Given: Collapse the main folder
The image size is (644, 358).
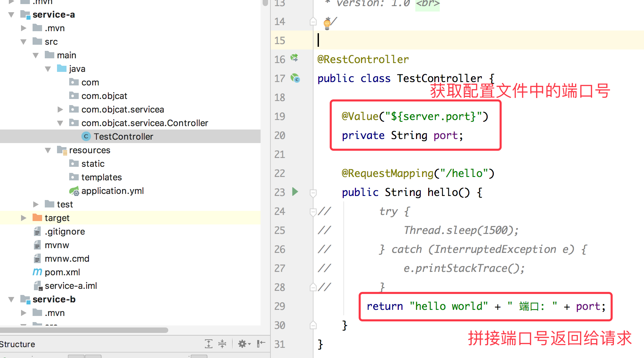Looking at the screenshot, I should coord(36,55).
